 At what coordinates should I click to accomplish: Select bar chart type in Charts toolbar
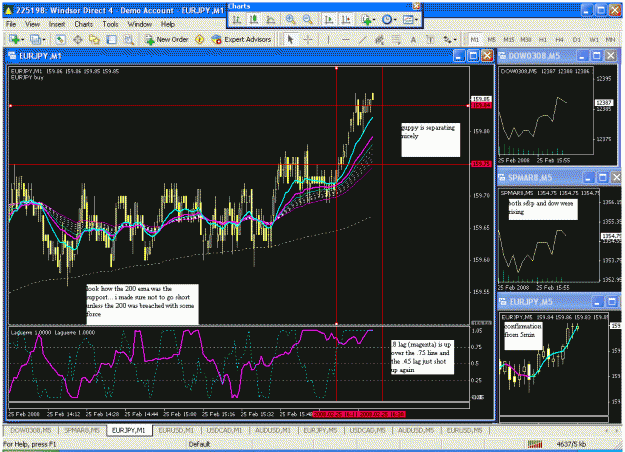click(237, 19)
